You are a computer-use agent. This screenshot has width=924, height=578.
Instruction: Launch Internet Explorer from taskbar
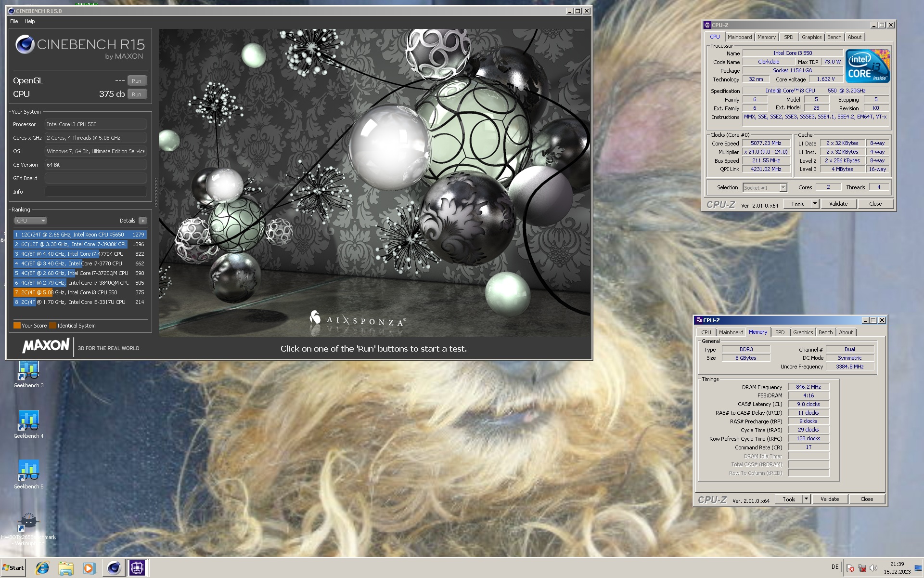42,568
